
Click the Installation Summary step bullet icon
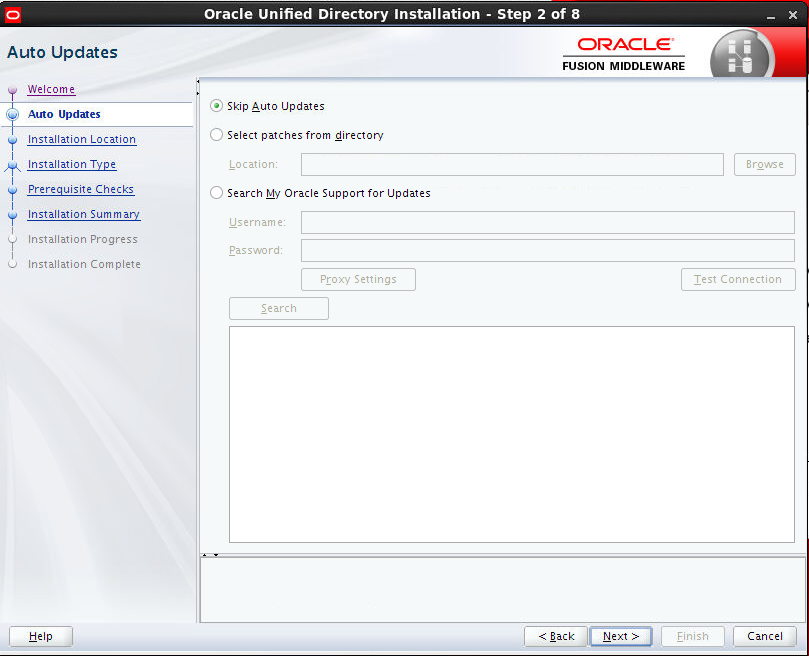(13, 215)
